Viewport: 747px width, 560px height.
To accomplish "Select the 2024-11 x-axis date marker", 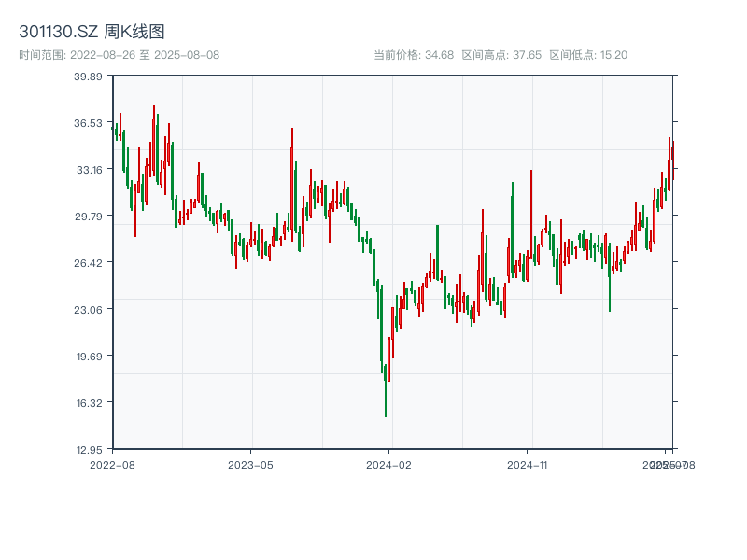I will click(x=529, y=464).
